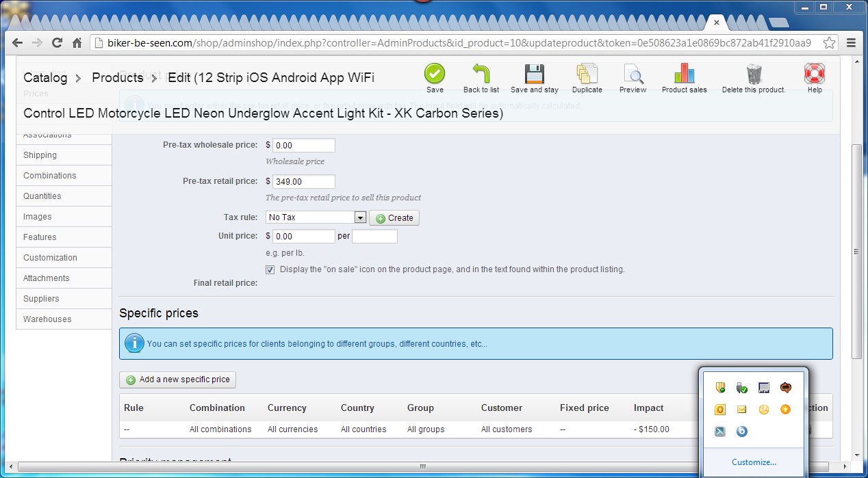Click the green Save checkmark icon

[435, 73]
